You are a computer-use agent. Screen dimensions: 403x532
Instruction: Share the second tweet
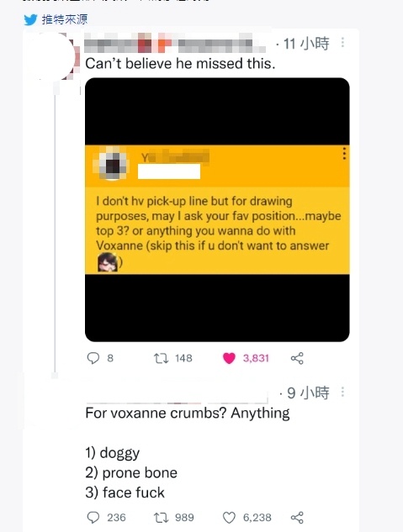(297, 518)
